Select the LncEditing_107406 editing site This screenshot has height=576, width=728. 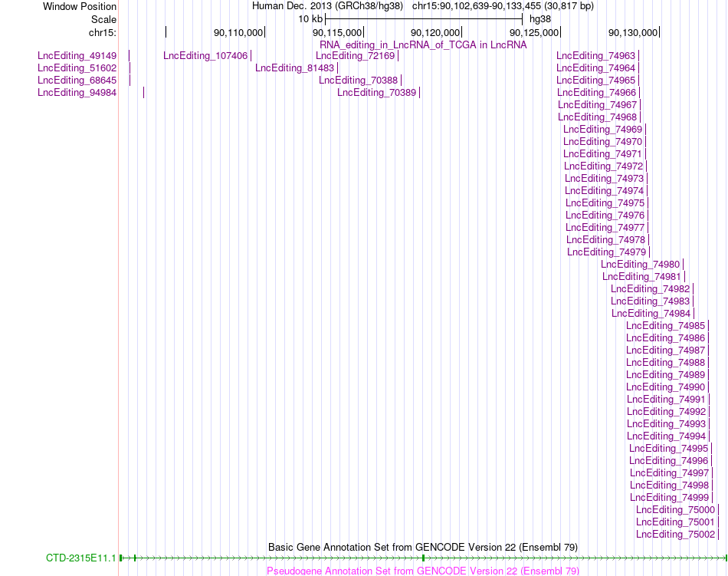tap(205, 56)
